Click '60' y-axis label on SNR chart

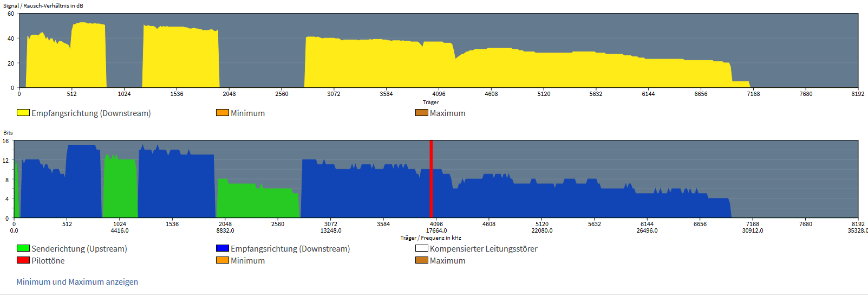(11, 14)
